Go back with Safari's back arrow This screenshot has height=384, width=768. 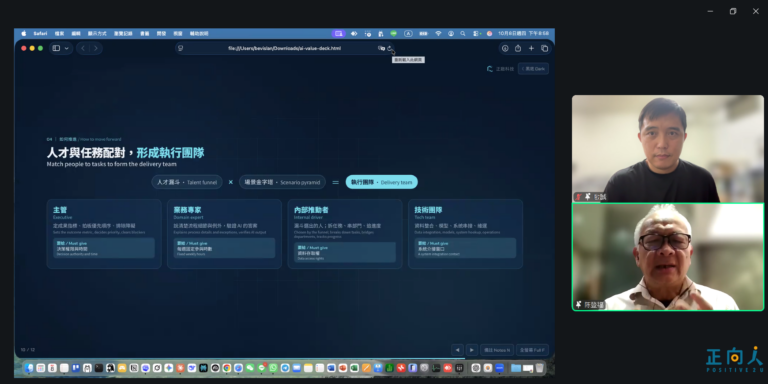pos(83,48)
